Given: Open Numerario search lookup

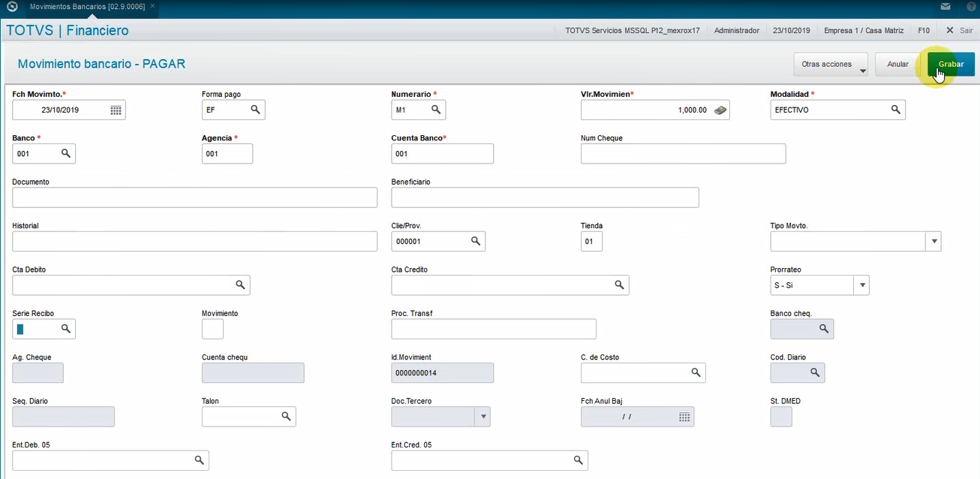Looking at the screenshot, I should 436,110.
